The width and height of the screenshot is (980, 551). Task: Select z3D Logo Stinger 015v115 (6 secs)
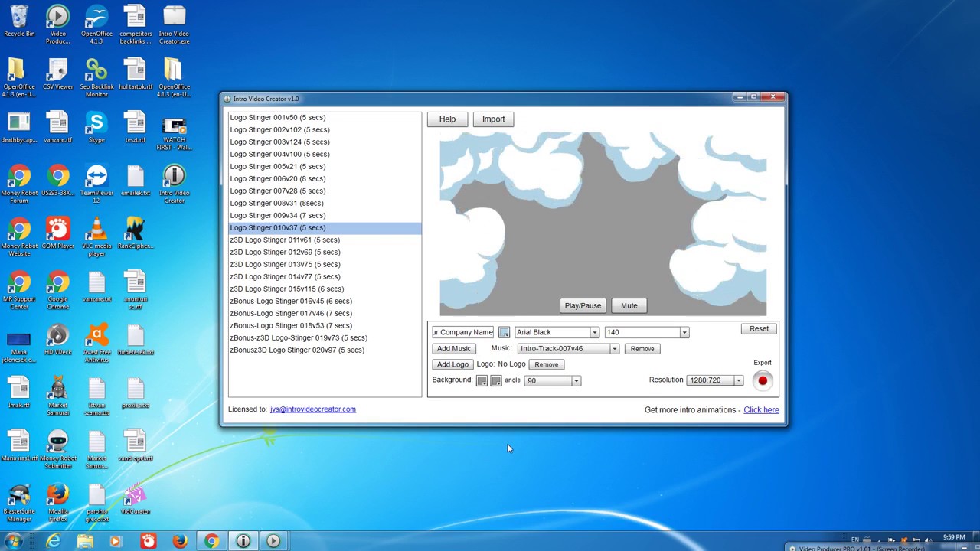click(x=325, y=289)
